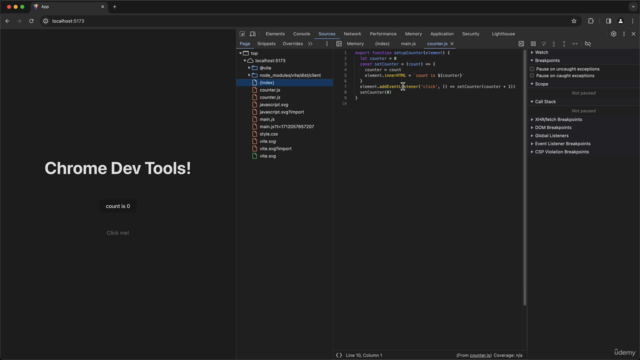640x360 pixels.
Task: Click pretty print braces icon
Action: (x=339, y=355)
